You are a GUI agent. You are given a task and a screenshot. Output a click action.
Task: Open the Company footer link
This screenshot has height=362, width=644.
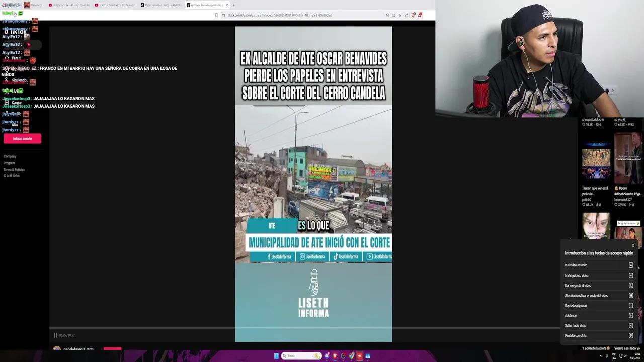(10, 156)
